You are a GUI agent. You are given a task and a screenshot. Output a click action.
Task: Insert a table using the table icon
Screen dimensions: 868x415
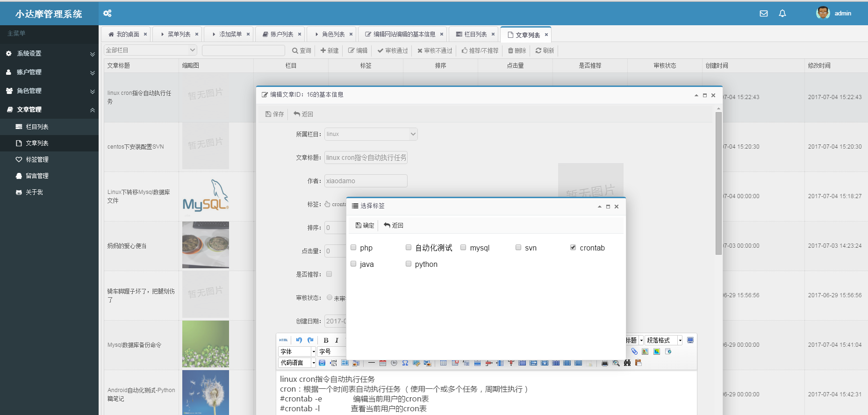[444, 363]
